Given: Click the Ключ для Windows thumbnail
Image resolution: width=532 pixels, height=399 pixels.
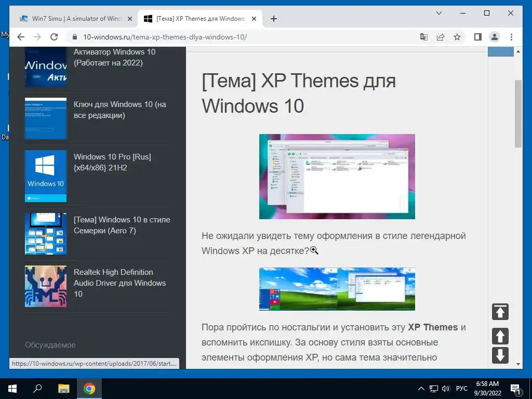Looking at the screenshot, I should (46, 118).
